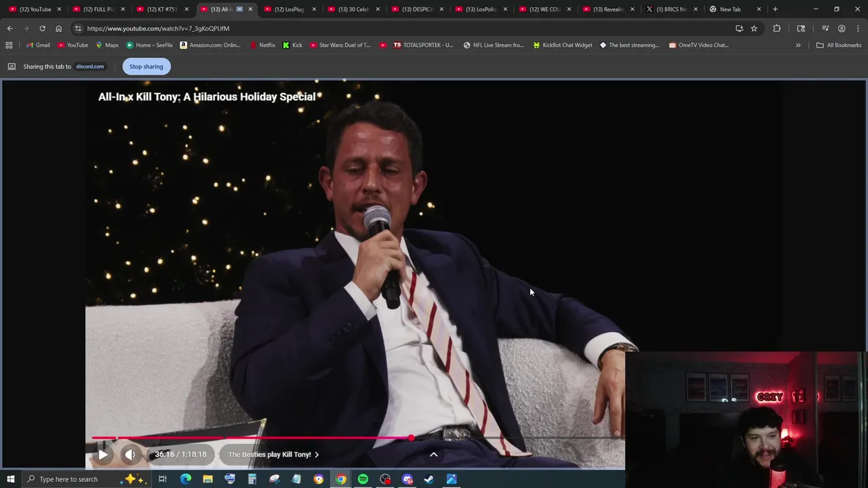This screenshot has height=488, width=868.
Task: Open the Home – SeeFlix bookmark
Action: (x=149, y=45)
